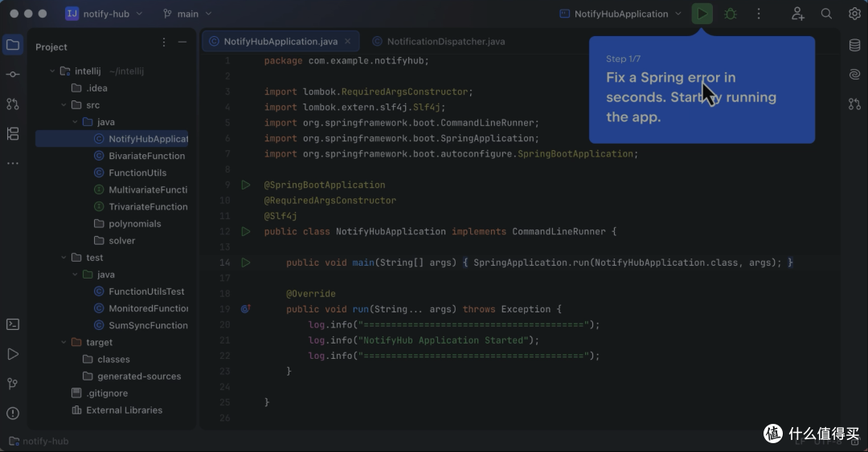Click the notify-hub breadcrumb in status bar
The image size is (868, 452).
pyautogui.click(x=39, y=441)
